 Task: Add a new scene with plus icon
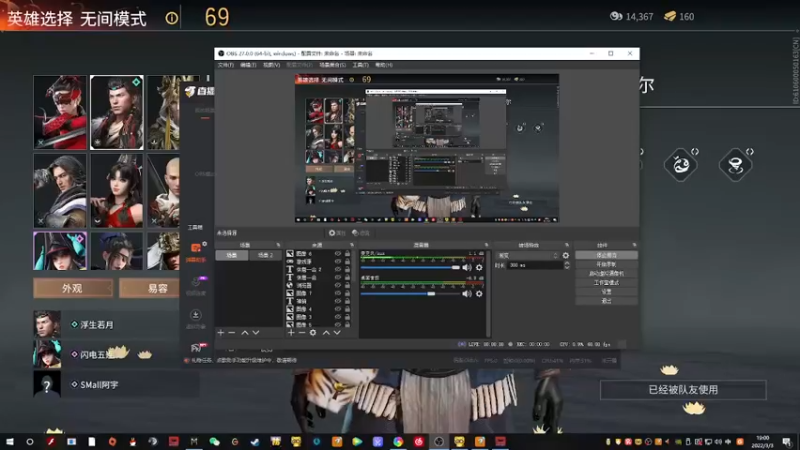(x=220, y=333)
